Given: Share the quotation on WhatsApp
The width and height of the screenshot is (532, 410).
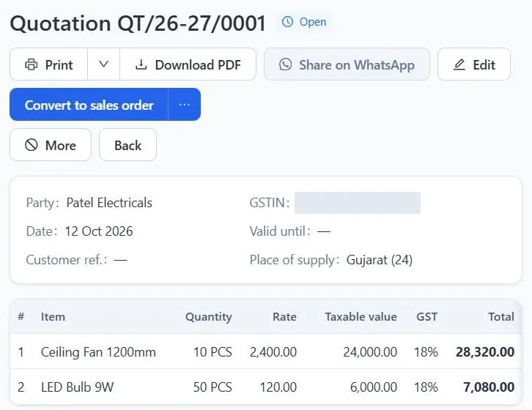Looking at the screenshot, I should (x=347, y=64).
